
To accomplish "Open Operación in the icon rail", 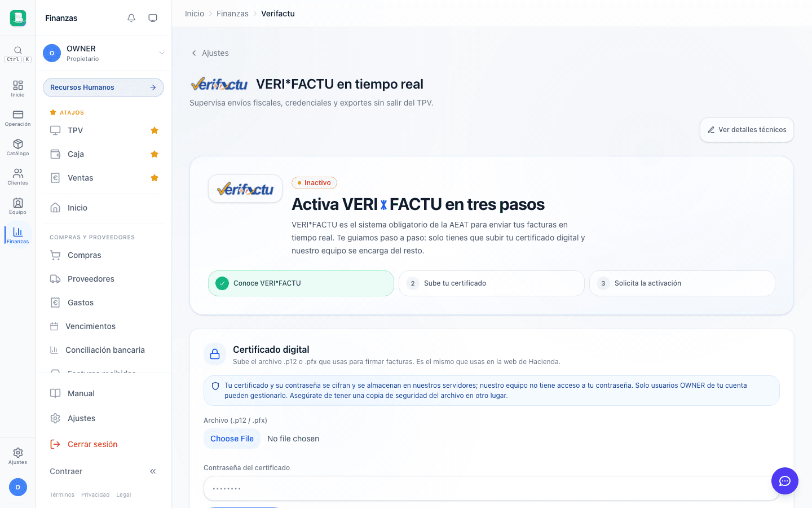I will (18, 118).
